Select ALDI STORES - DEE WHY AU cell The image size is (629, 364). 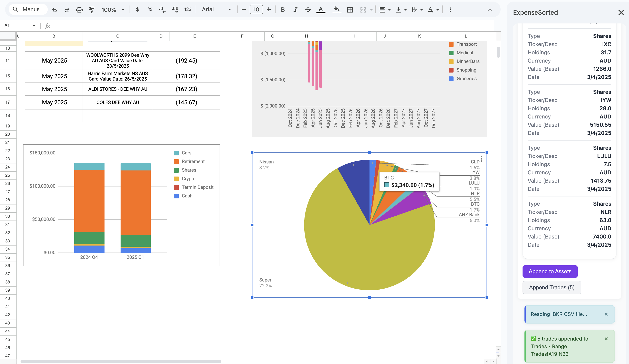118,89
